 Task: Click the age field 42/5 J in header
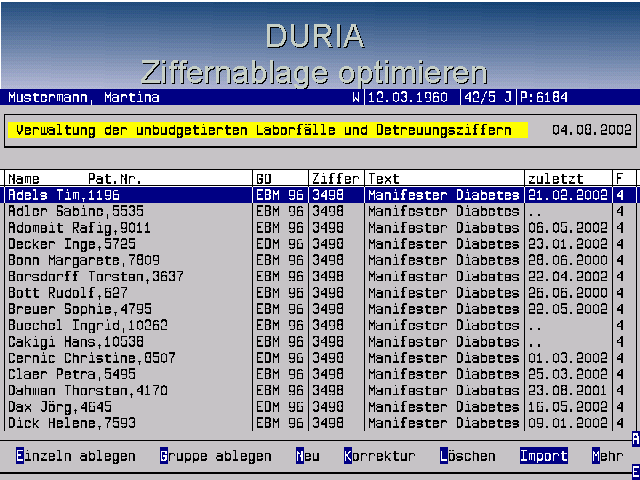point(488,97)
